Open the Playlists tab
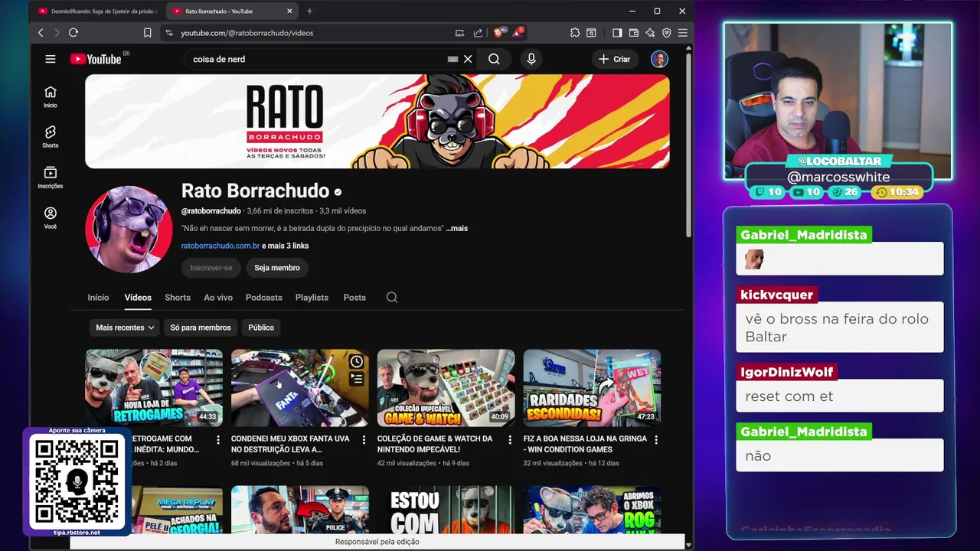This screenshot has width=980, height=551. click(312, 297)
